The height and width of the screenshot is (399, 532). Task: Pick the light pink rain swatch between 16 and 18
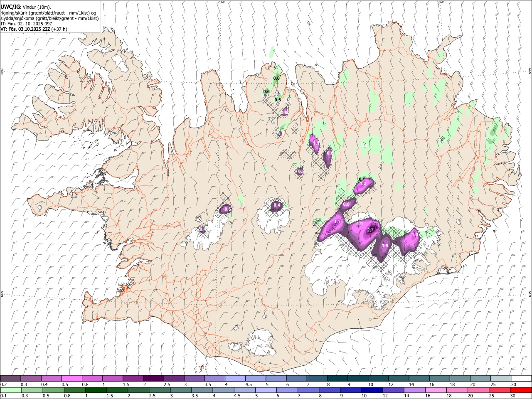436,390
